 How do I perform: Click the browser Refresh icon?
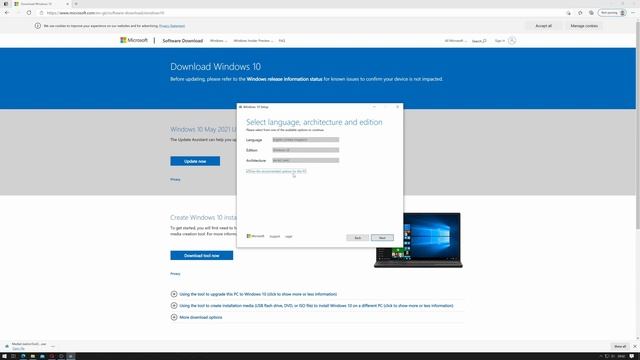(x=29, y=13)
